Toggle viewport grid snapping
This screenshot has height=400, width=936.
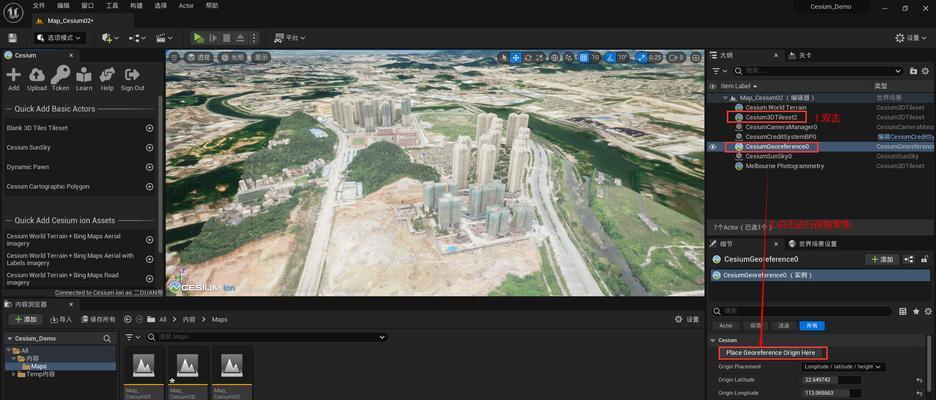click(x=583, y=58)
